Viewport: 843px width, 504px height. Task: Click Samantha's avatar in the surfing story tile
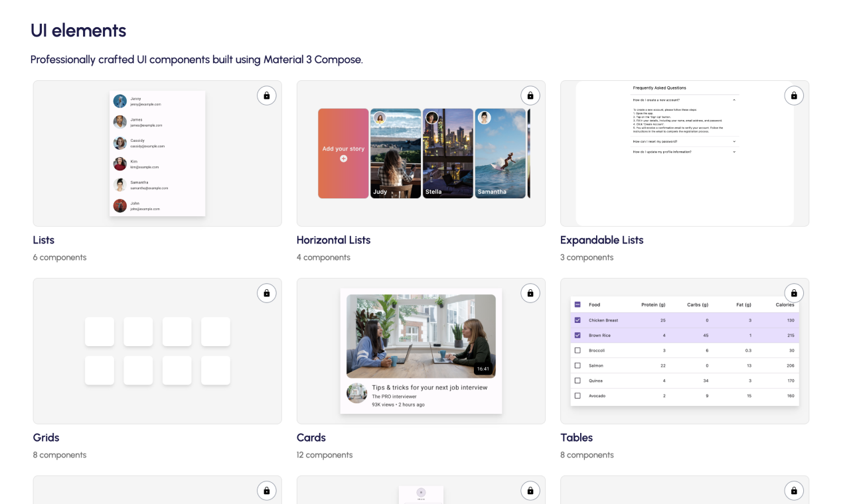pyautogui.click(x=485, y=118)
